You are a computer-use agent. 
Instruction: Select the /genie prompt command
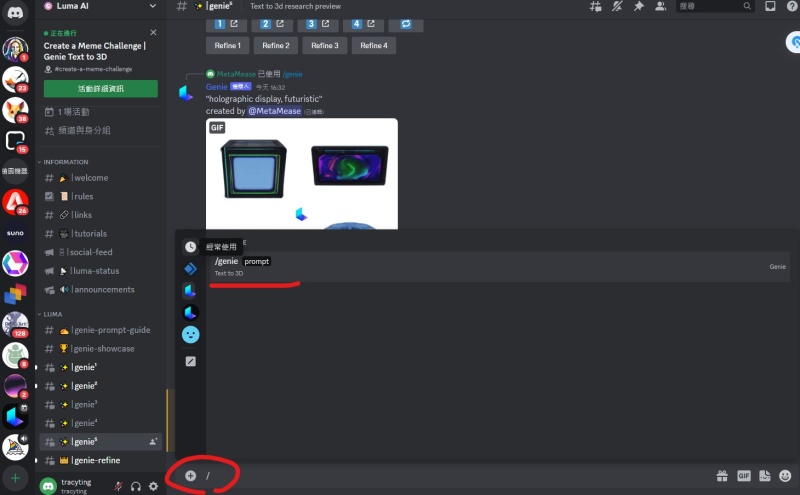[x=497, y=266]
